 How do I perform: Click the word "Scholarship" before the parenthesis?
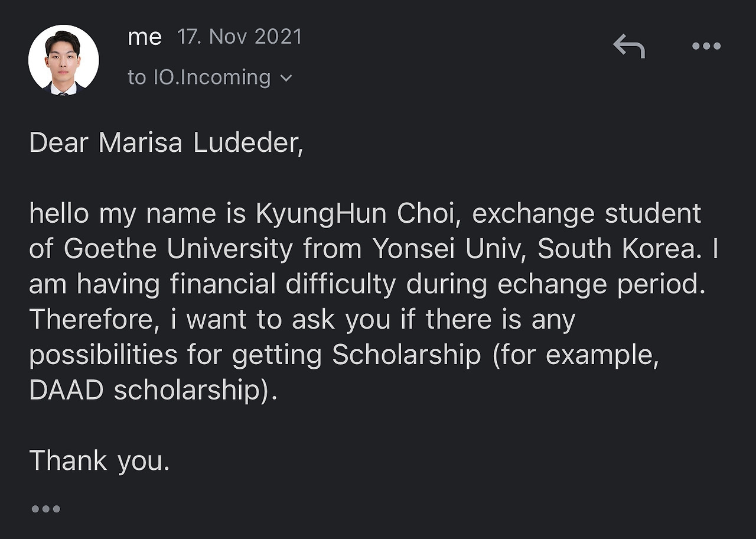[406, 356]
